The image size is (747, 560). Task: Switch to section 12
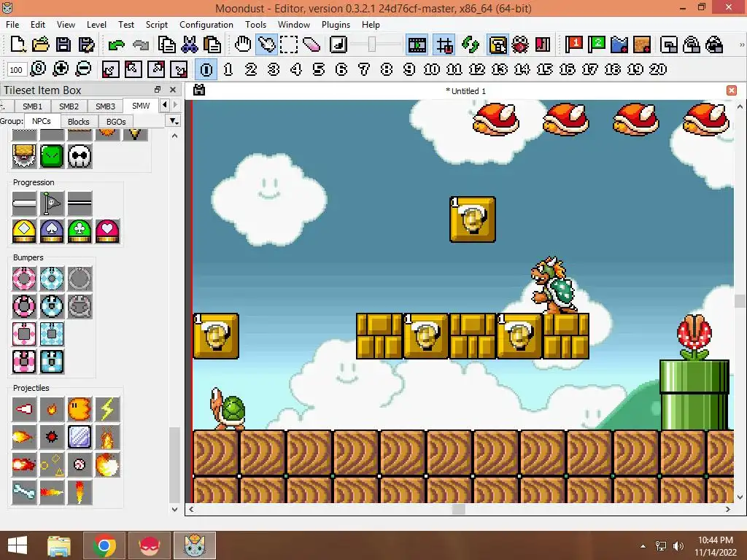(477, 69)
